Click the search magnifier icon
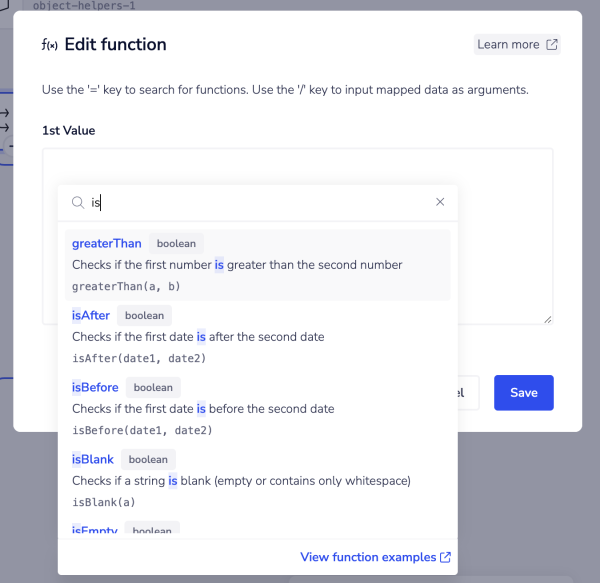 (77, 202)
